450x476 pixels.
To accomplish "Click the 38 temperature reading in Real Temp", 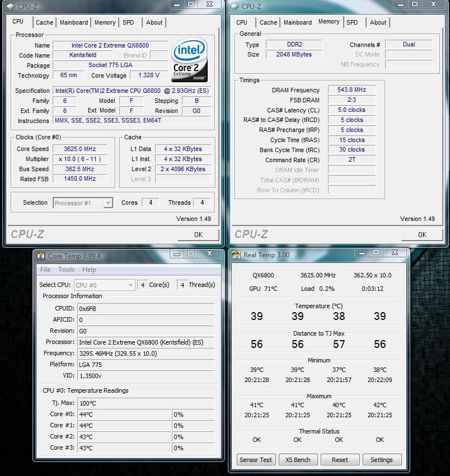I will click(339, 317).
